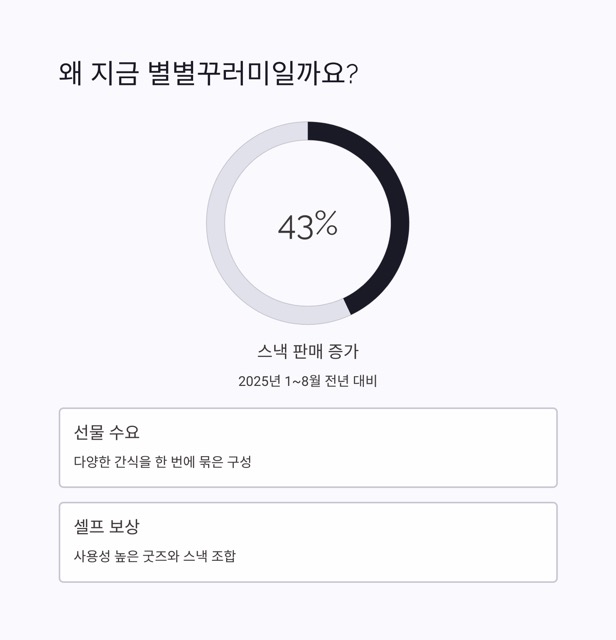Click the question mark ending the heading
The width and height of the screenshot is (616, 640).
coord(353,74)
